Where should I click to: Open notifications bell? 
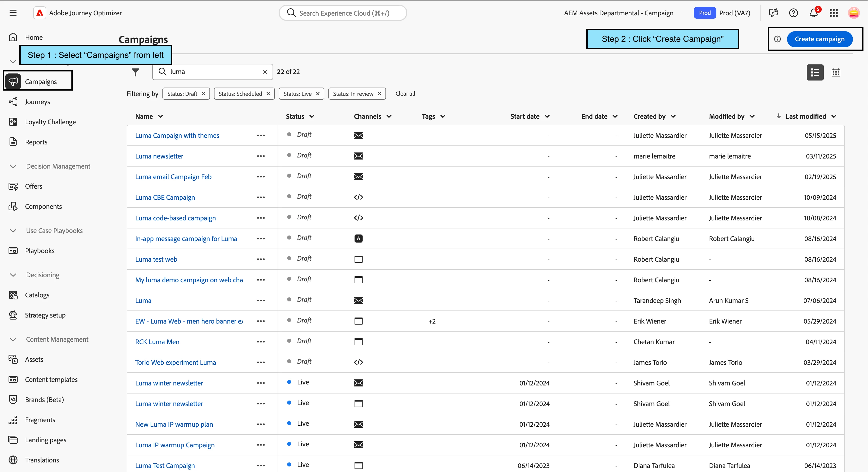pyautogui.click(x=813, y=13)
